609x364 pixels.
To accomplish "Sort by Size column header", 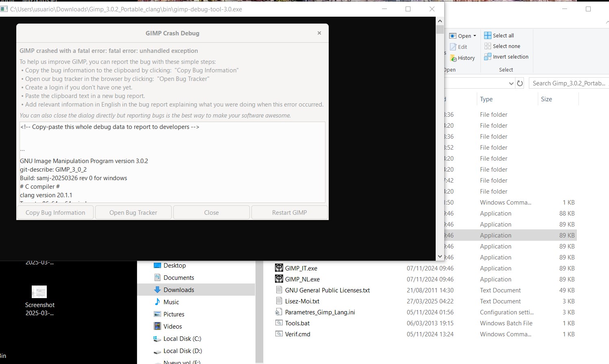I will (546, 99).
